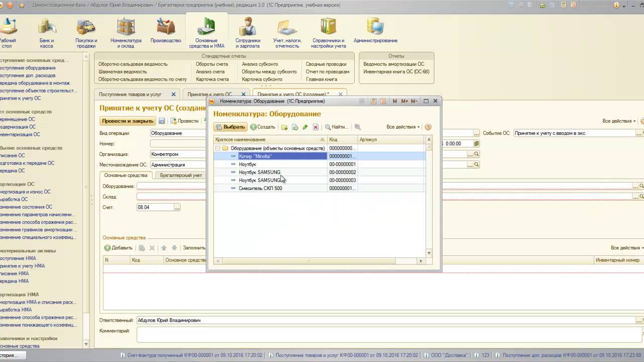Click Создать in the Номенклатура dialog

point(263,127)
